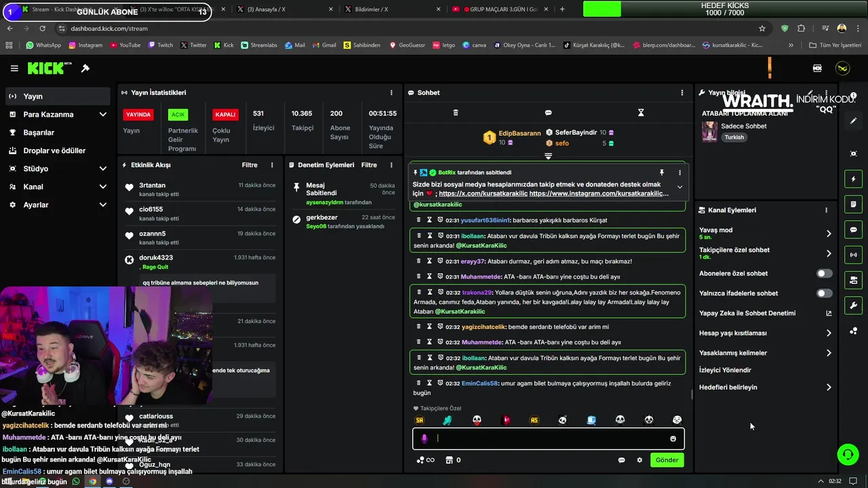The image size is (868, 488).
Task: Select the SA emote
Action: [420, 420]
